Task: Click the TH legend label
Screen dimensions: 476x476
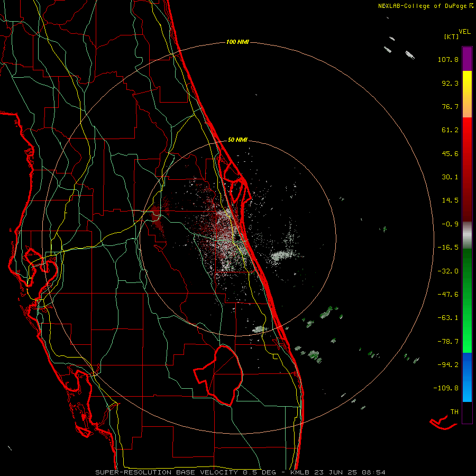Action: pos(454,412)
